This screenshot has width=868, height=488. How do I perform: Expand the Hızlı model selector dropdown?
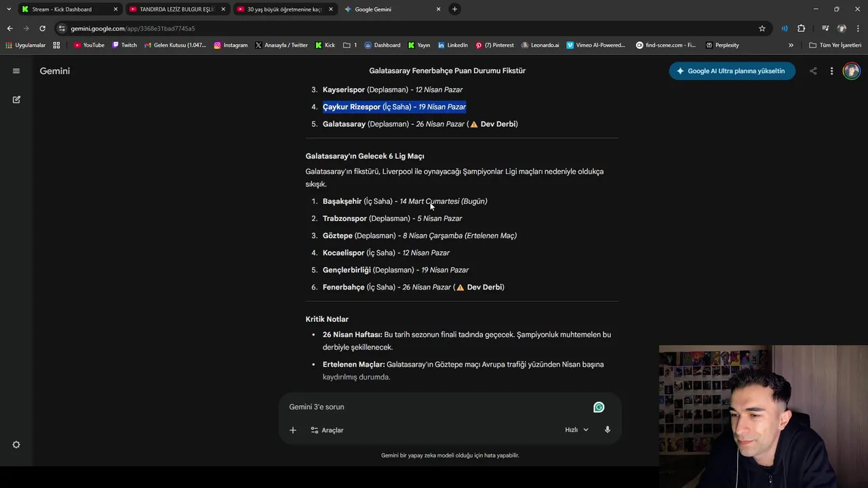point(576,430)
